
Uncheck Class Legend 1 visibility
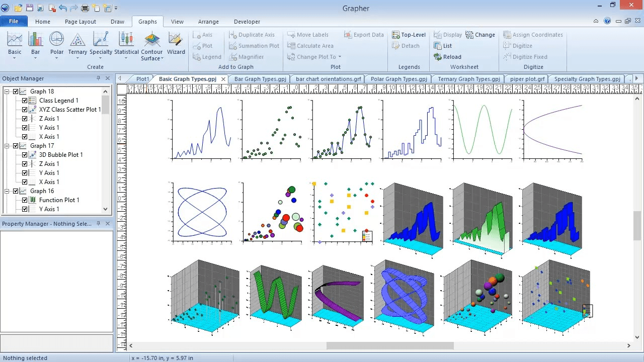tap(24, 100)
